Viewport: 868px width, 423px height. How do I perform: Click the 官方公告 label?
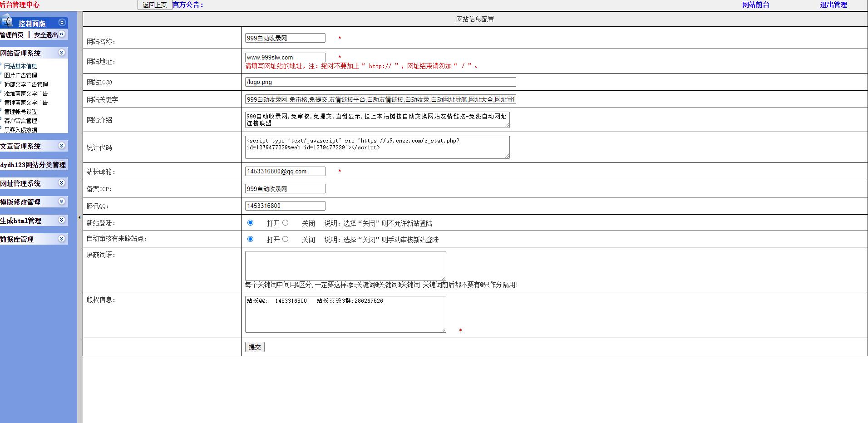tap(188, 5)
